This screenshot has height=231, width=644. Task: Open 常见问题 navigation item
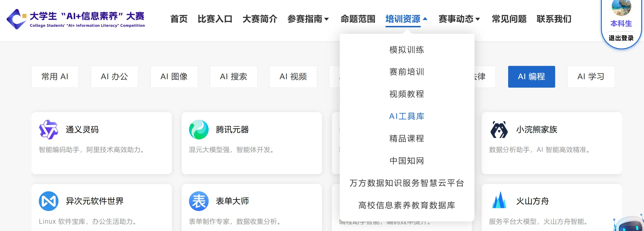pyautogui.click(x=509, y=19)
